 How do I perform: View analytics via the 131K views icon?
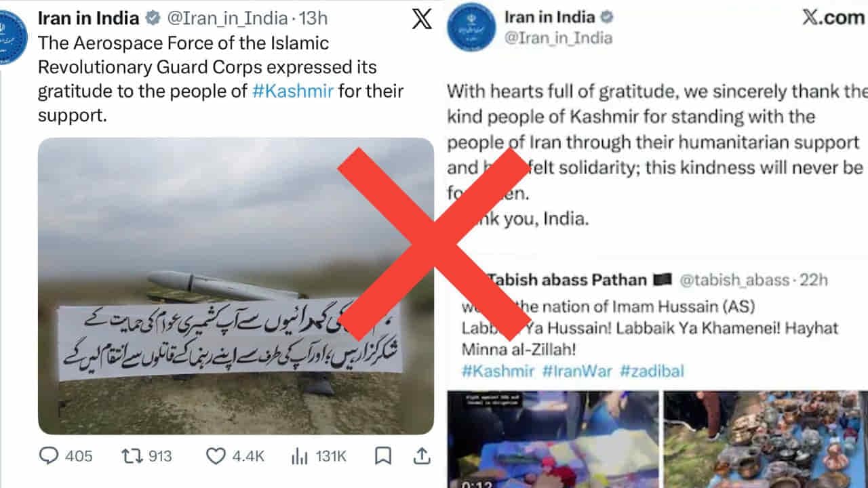click(299, 456)
